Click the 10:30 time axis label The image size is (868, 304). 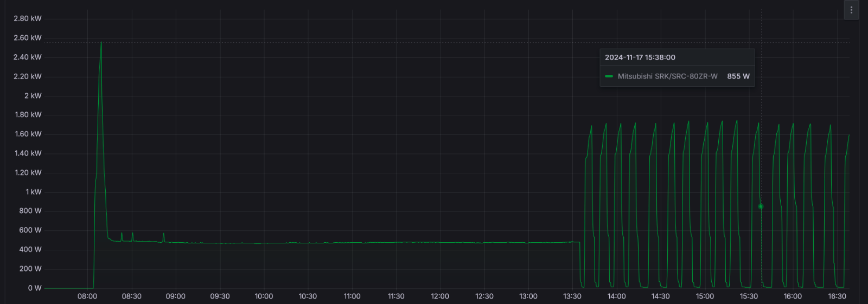308,296
